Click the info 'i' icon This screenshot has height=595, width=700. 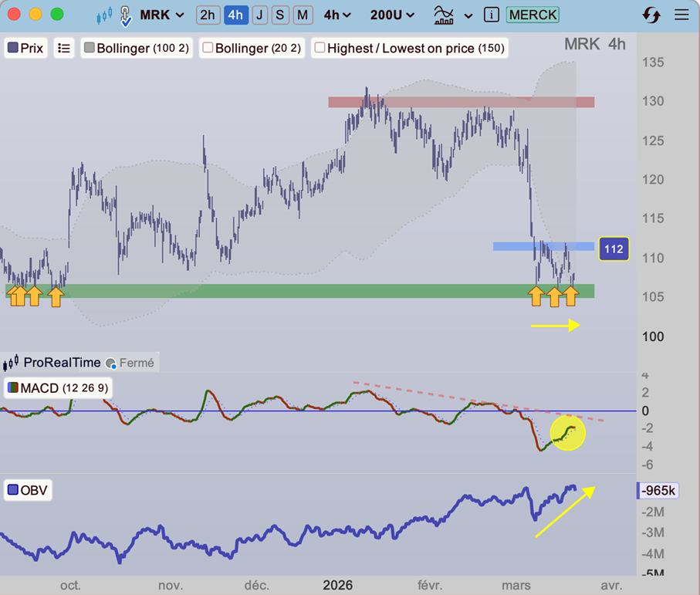(x=491, y=15)
